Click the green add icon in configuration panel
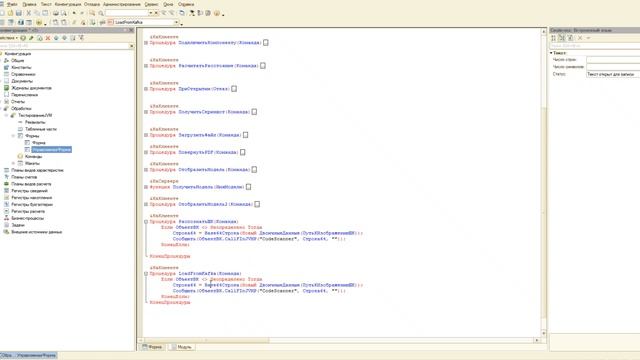 tap(23, 38)
